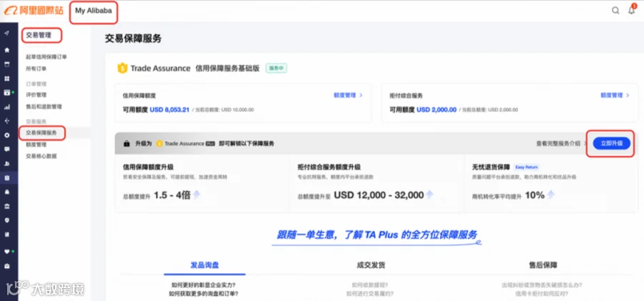Open 额度管理 link under 拒付综合服务
The height and width of the screenshot is (301, 644).
[x=615, y=95]
